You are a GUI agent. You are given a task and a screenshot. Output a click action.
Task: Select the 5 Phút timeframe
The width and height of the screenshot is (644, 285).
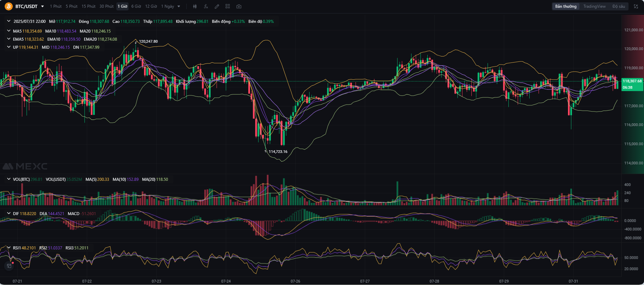coord(71,6)
